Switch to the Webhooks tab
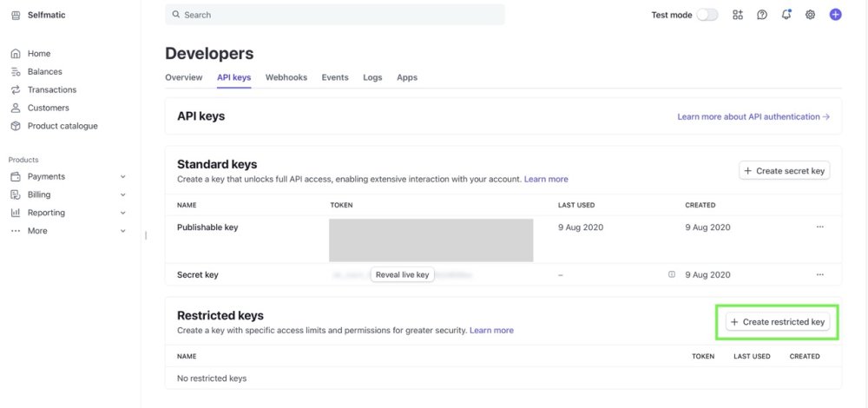 pyautogui.click(x=286, y=77)
